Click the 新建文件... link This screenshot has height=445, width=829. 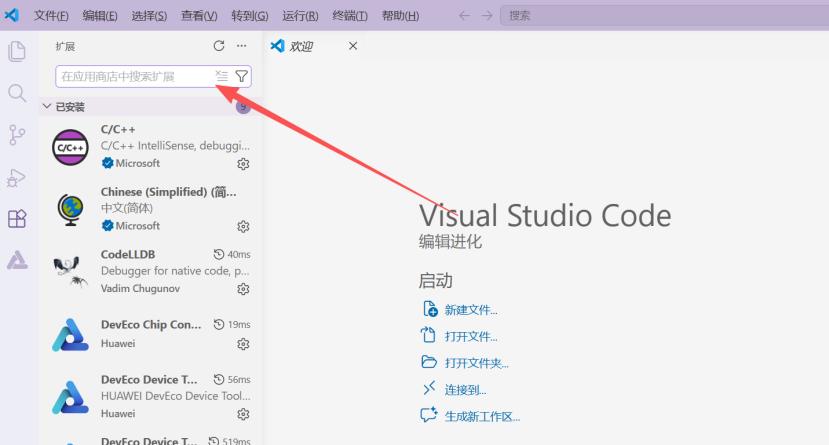point(471,310)
